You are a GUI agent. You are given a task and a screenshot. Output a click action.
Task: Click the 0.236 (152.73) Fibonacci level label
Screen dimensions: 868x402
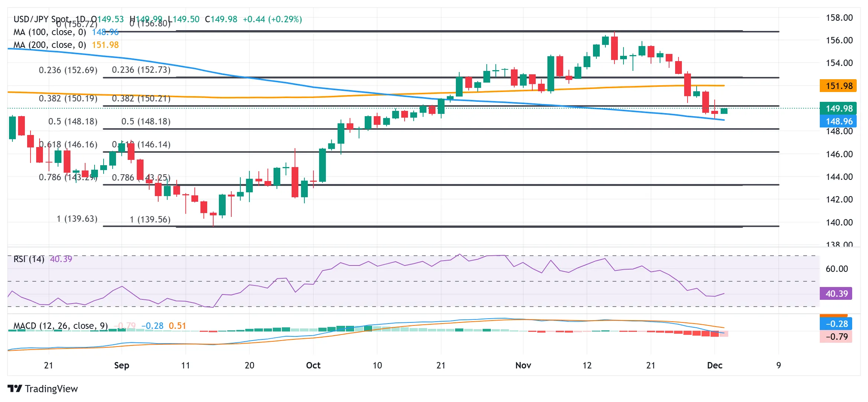[141, 70]
